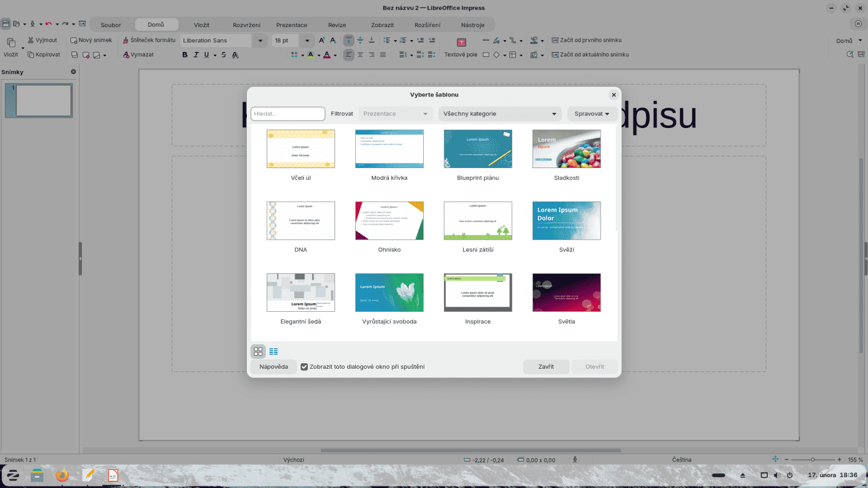Expand the font name dropdown arrow

(x=260, y=41)
